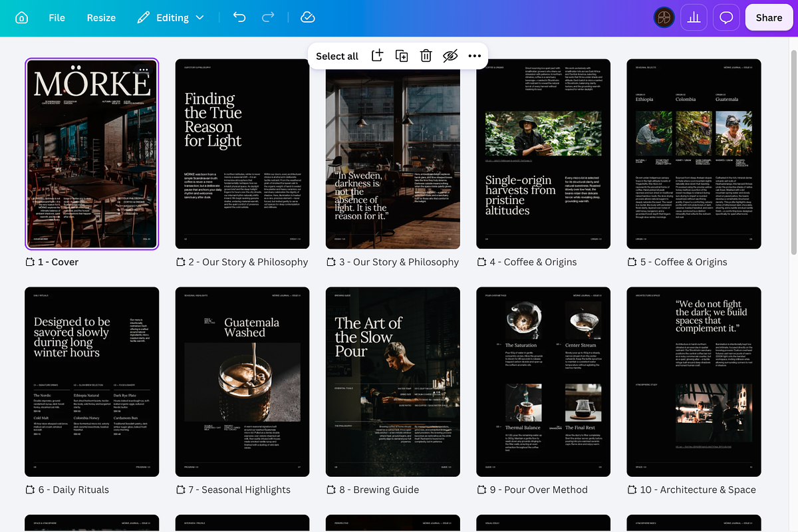Click notes icon beside 1 - Cover

click(30, 262)
